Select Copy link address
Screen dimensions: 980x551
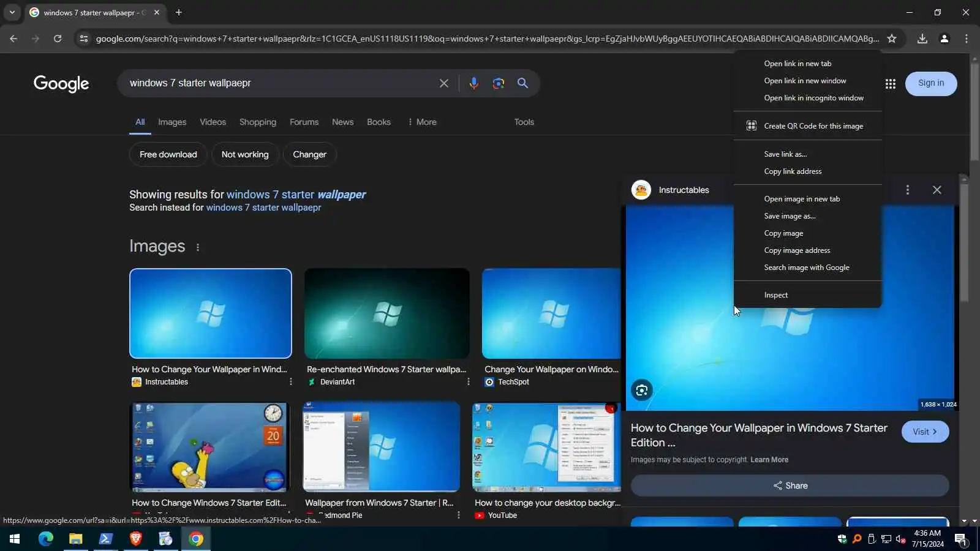(808, 171)
